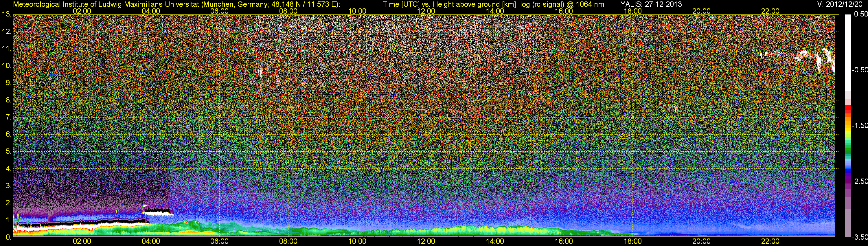The width and height of the screenshot is (868, 246).
Task: Click the 14:00 label on the top time axis
Action: (495, 11)
